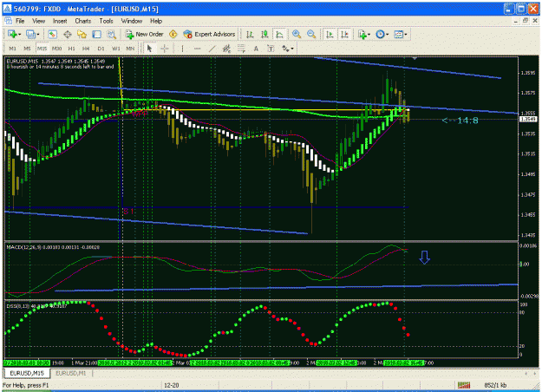Image resolution: width=542 pixels, height=392 pixels.
Task: Switch timeframe to H4
Action: point(86,49)
